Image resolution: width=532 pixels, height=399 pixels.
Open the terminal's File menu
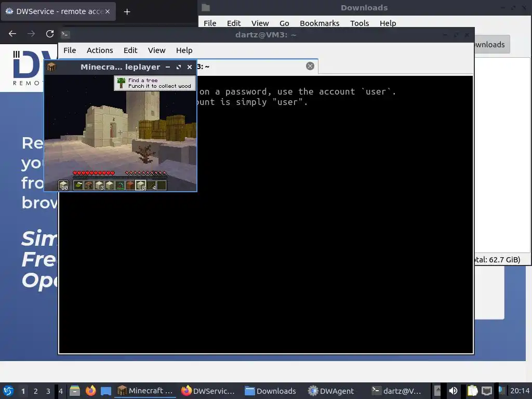[x=70, y=50]
